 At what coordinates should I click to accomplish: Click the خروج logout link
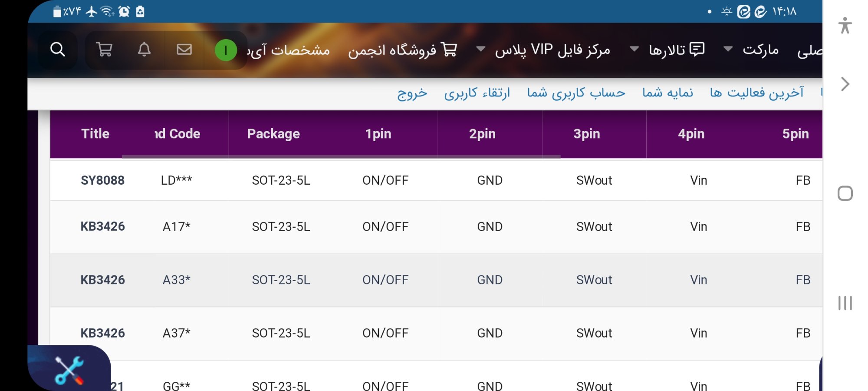pyautogui.click(x=412, y=93)
